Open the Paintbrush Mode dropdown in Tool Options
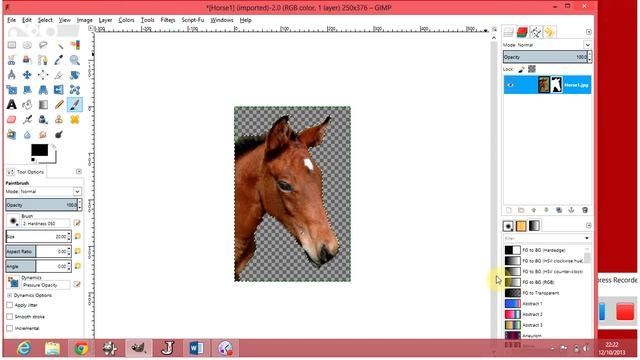This screenshot has width=640, height=360. 77,191
